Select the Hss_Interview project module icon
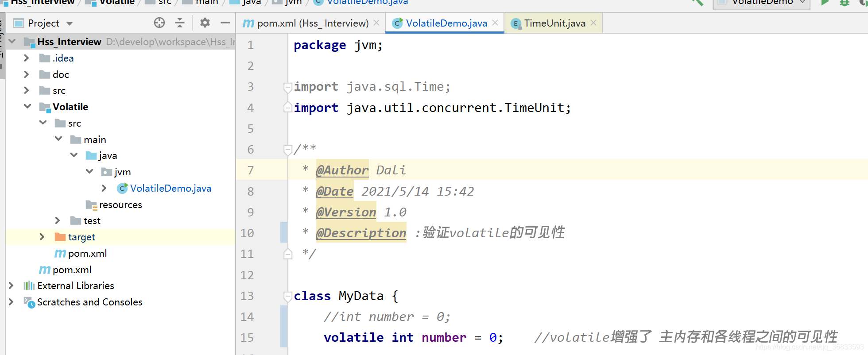The image size is (868, 355). (29, 42)
